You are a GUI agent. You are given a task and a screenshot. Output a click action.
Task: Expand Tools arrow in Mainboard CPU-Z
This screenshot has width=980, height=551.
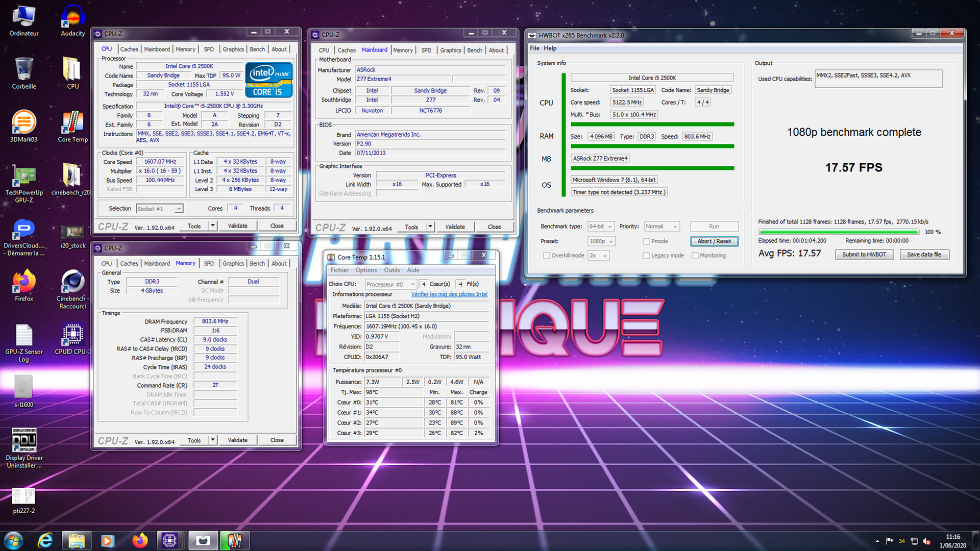point(430,227)
